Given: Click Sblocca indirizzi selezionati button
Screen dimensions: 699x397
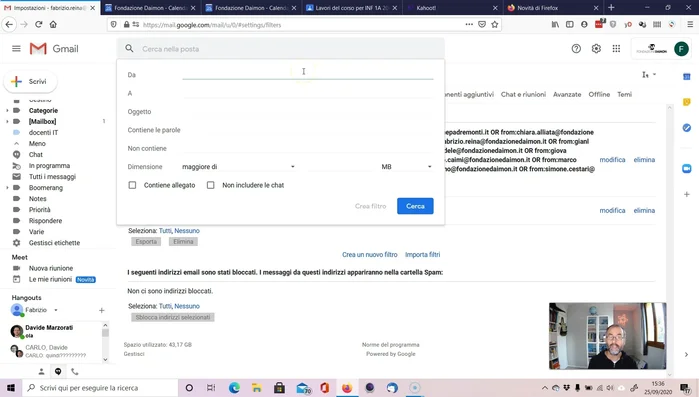Looking at the screenshot, I should tap(173, 317).
